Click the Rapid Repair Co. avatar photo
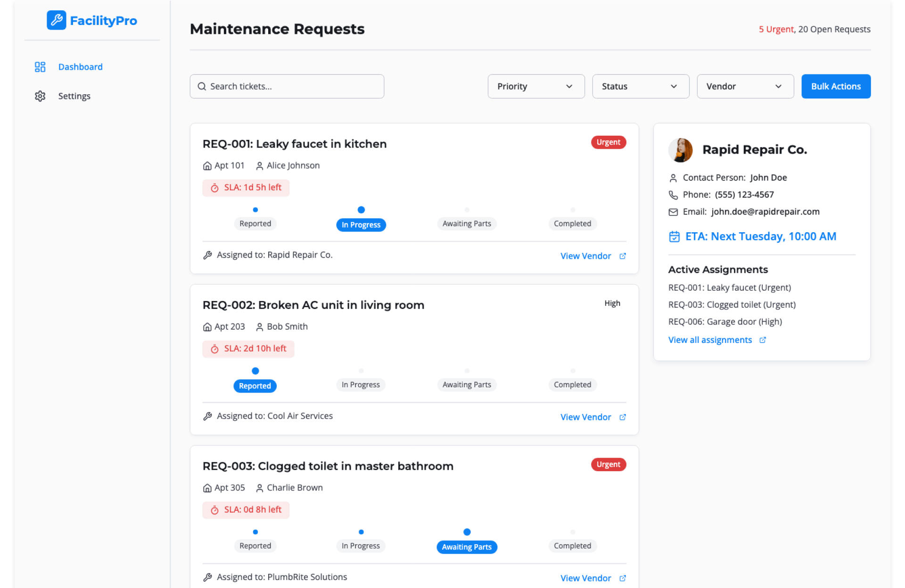 point(680,150)
